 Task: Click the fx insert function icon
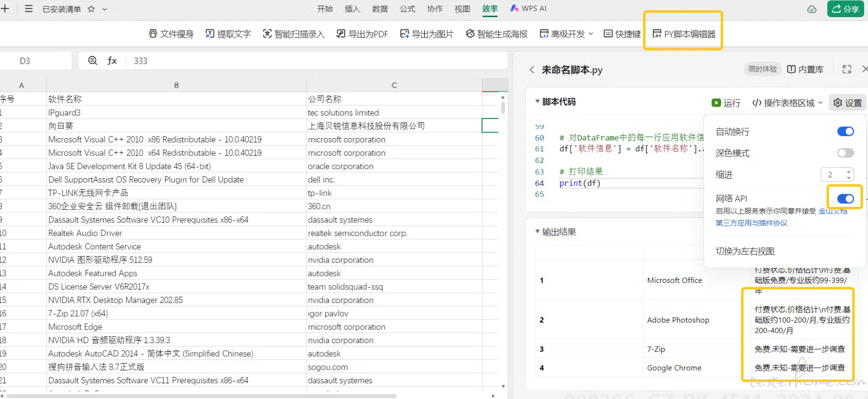coord(112,61)
